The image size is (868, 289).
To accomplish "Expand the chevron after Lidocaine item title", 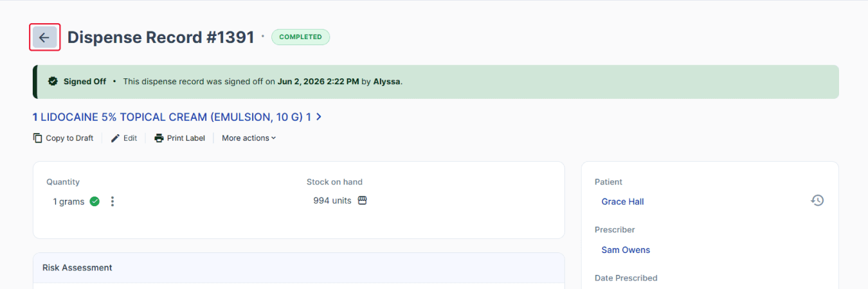I will tap(319, 117).
